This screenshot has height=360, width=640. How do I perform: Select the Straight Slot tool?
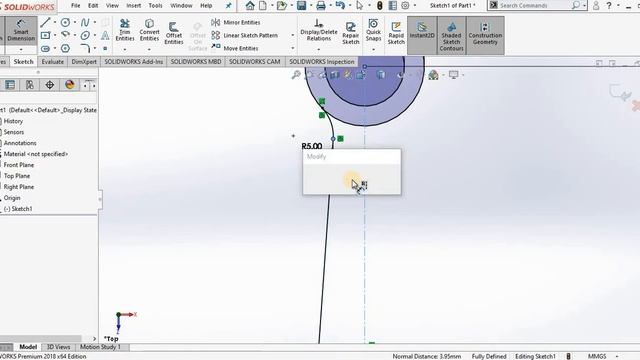[x=45, y=49]
